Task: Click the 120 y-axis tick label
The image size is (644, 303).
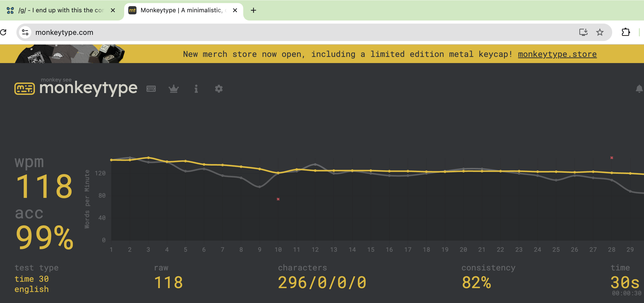Action: 100,173
